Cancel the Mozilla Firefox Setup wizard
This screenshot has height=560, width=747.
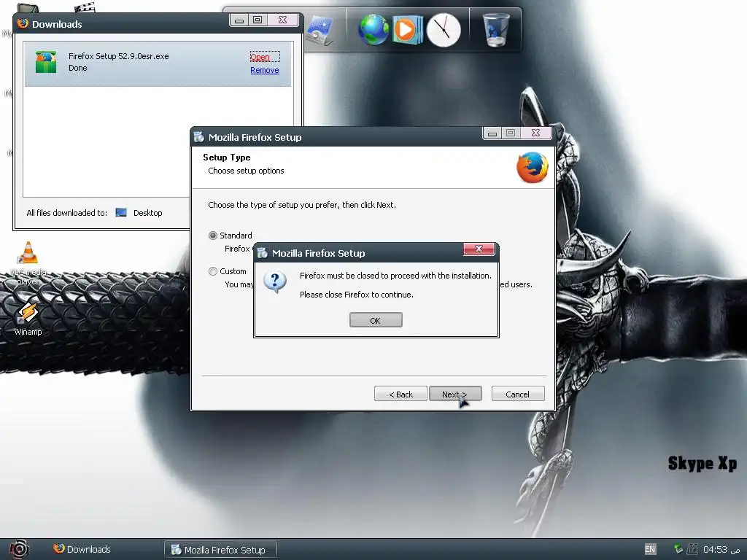tap(518, 394)
